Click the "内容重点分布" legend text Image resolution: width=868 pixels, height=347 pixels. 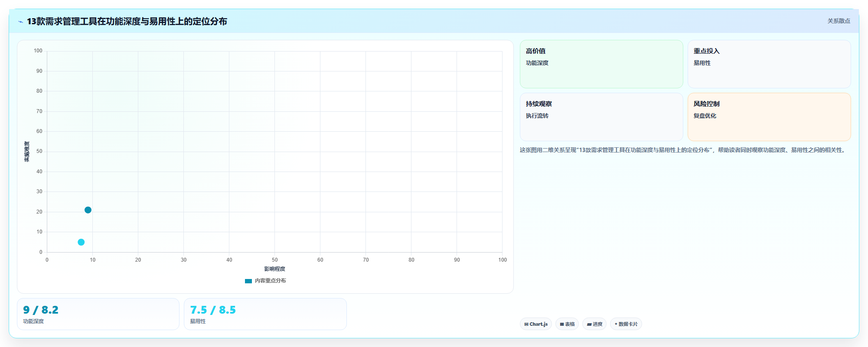coord(271,281)
